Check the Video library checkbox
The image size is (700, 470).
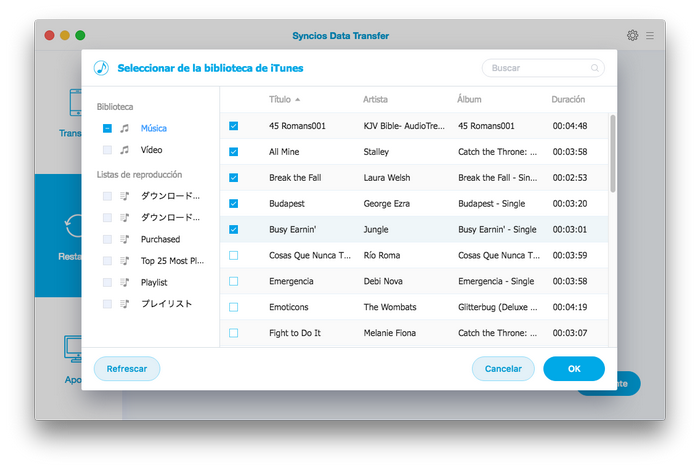[107, 150]
